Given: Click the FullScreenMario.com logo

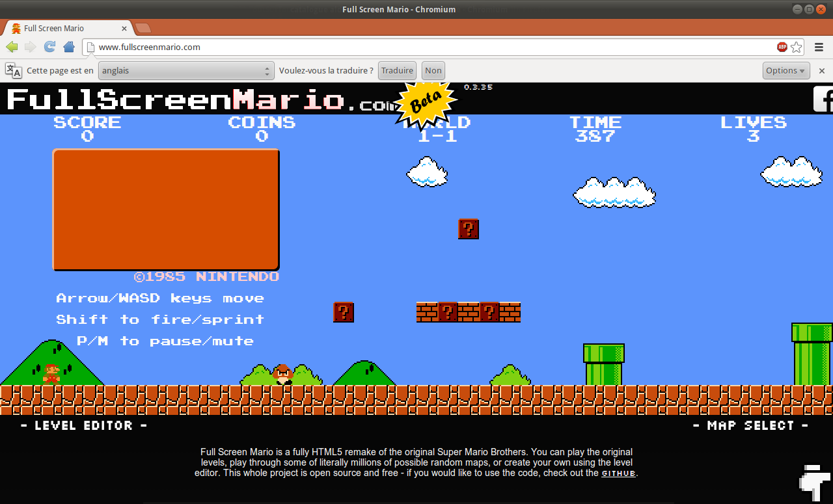Looking at the screenshot, I should (202, 99).
